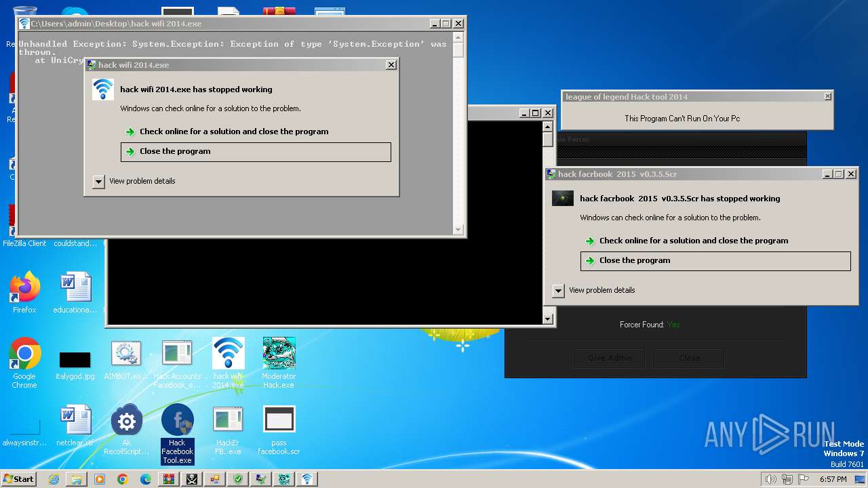Launch Chrome from the taskbar
The height and width of the screenshot is (488, 868).
tap(123, 479)
